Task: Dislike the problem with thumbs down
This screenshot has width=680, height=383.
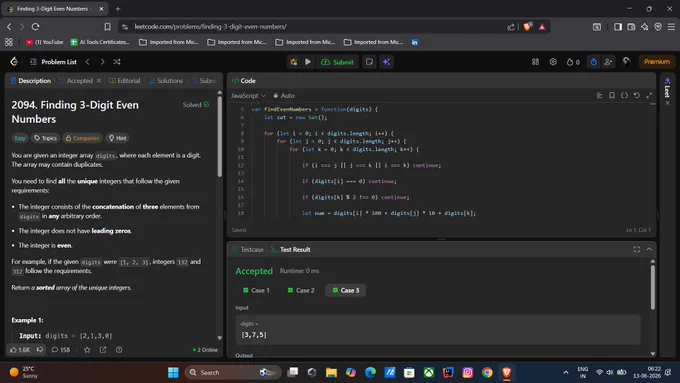Action: point(40,350)
